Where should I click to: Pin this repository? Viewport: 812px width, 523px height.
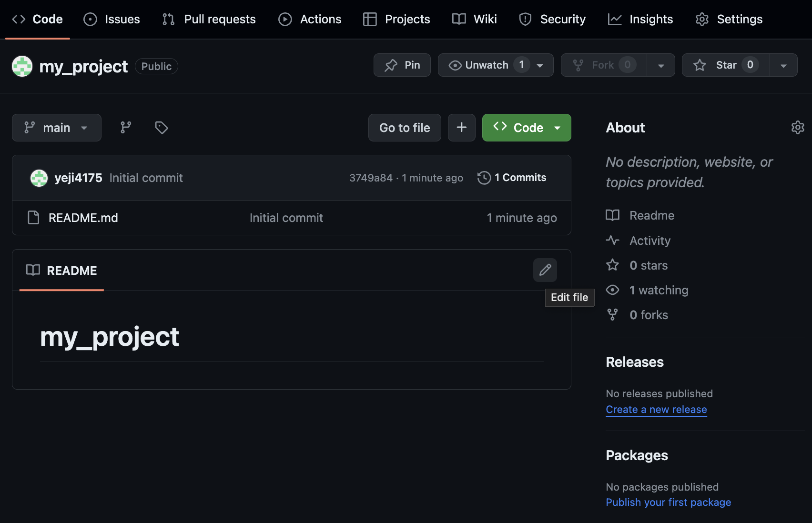402,65
